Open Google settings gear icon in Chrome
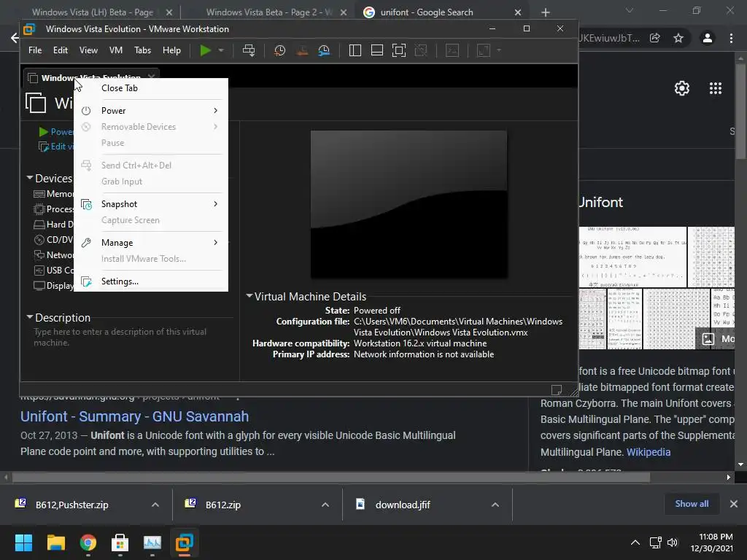Image resolution: width=747 pixels, height=560 pixels. tap(682, 88)
